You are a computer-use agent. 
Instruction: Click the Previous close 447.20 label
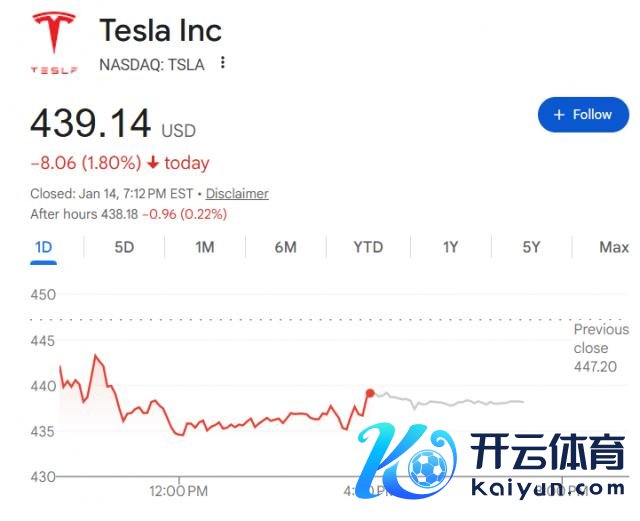coord(601,347)
